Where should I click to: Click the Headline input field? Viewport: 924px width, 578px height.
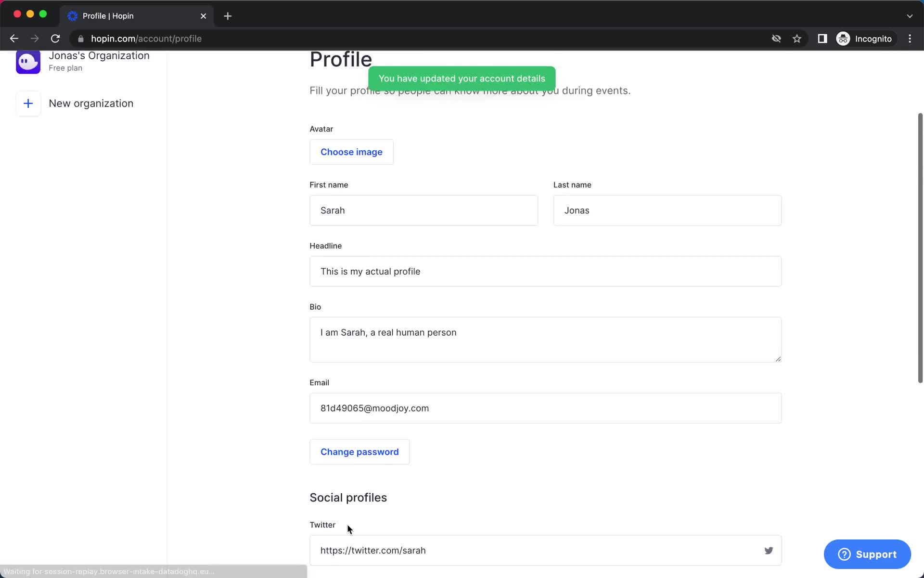pos(545,271)
